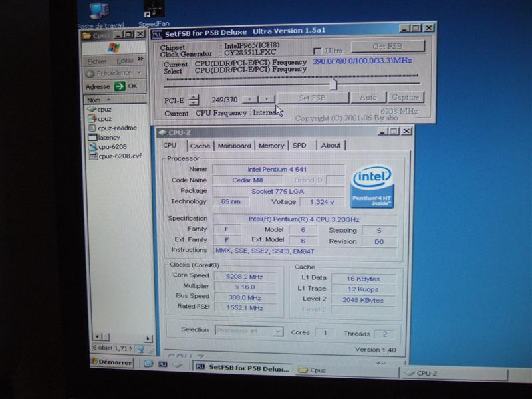Click the right arrow FSB step button
The width and height of the screenshot is (532, 399).
[267, 98]
